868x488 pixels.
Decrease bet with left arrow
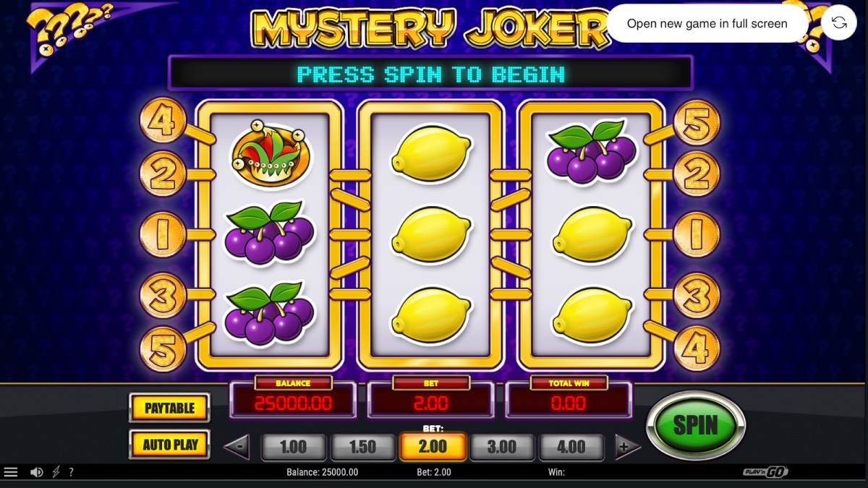coord(237,447)
